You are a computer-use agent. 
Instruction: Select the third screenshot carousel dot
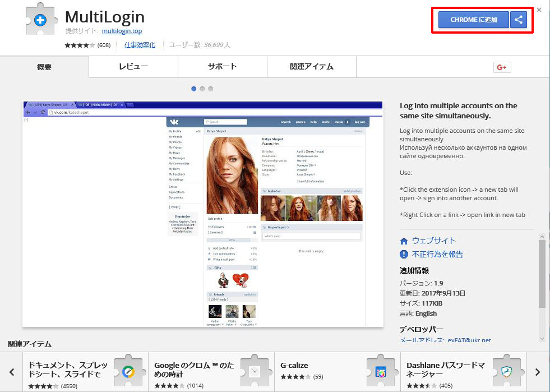click(210, 89)
